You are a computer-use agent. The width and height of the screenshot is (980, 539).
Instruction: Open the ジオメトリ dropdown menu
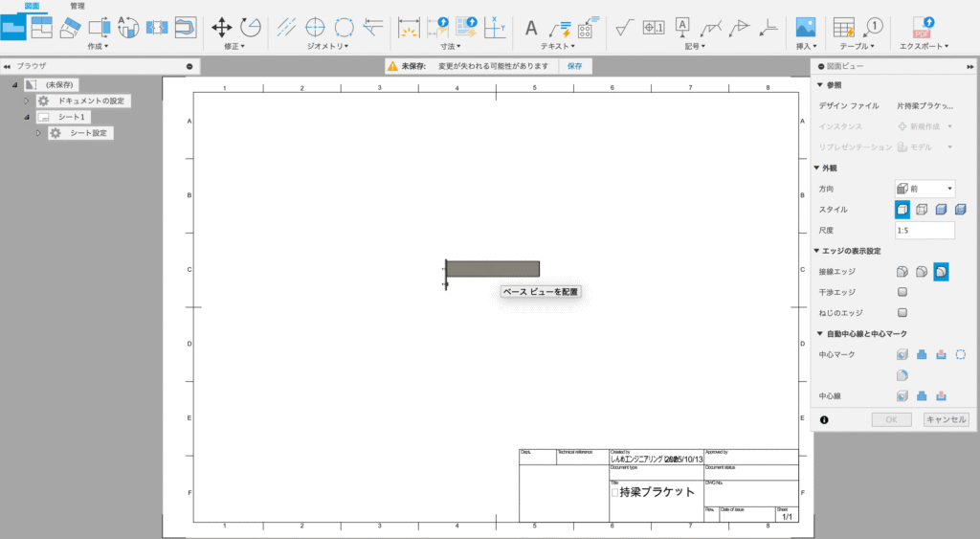[x=327, y=46]
